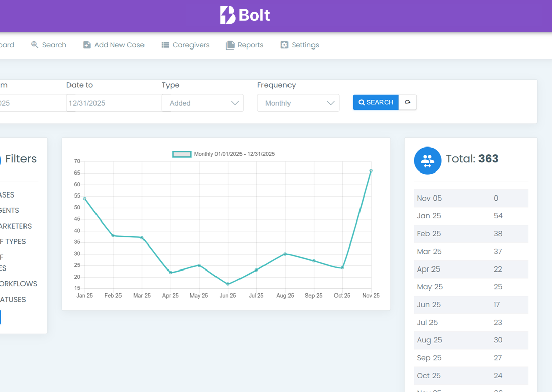Click the refresh icon beside the SEARCH button

407,102
